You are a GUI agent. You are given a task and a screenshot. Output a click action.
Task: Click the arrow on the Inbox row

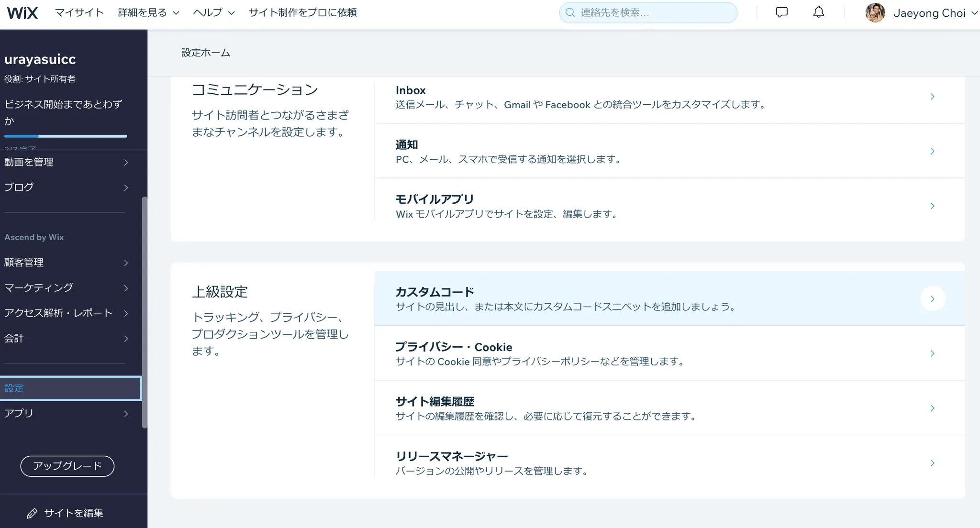tap(932, 97)
